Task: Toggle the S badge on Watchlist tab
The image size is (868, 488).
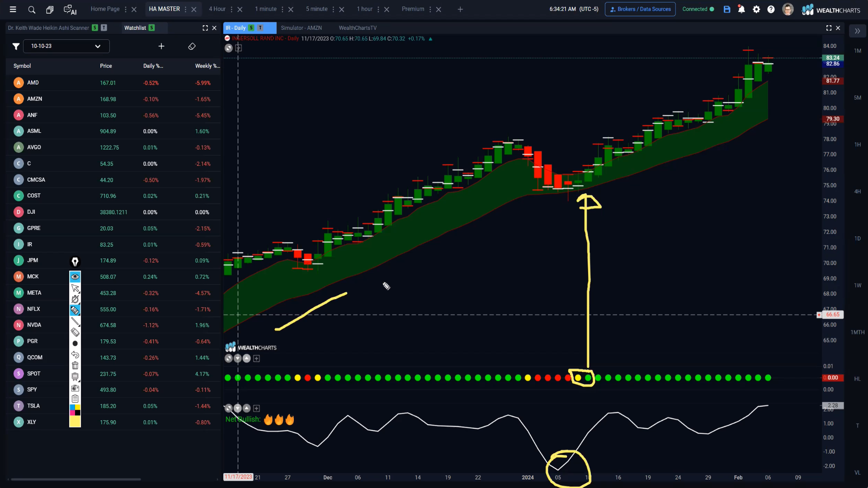Action: (x=151, y=28)
